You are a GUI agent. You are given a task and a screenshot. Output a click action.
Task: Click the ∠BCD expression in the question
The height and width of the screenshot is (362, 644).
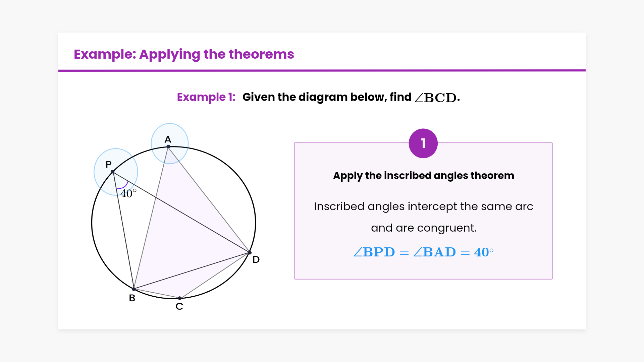[x=436, y=98]
